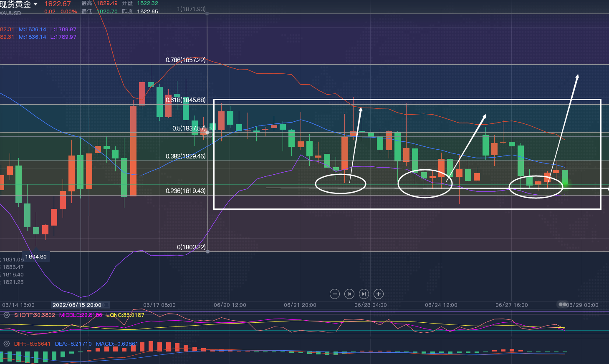This screenshot has height=364, width=609.
Task: Click the 0.618(1845.68) Fibonacci level label
Action: click(185, 100)
